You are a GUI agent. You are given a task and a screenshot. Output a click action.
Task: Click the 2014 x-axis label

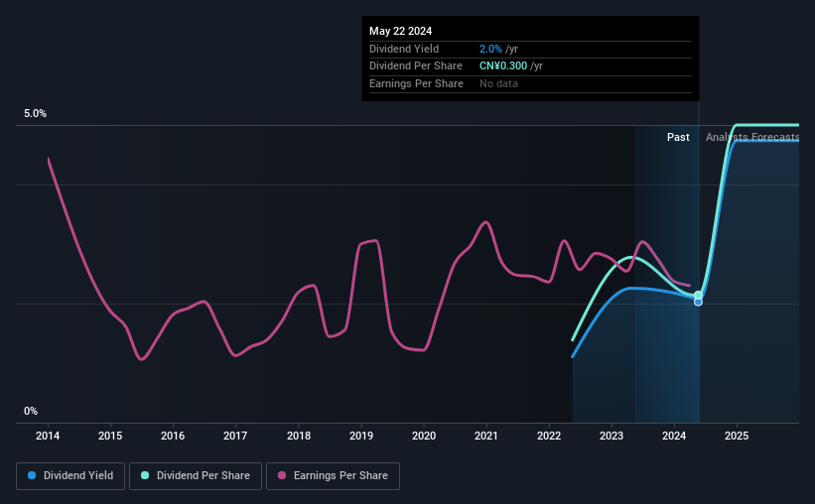[x=48, y=436]
